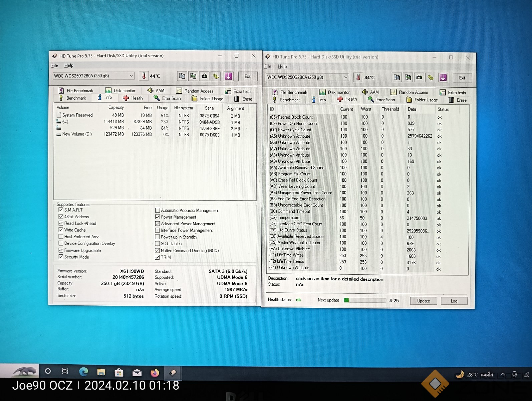This screenshot has height=401, width=532.
Task: Show hidden system tray icons chevron
Action: pyautogui.click(x=502, y=375)
